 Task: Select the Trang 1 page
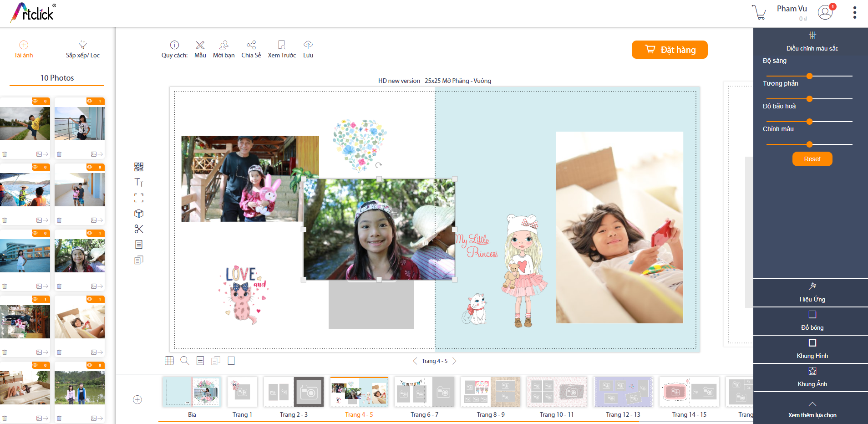[x=242, y=392]
